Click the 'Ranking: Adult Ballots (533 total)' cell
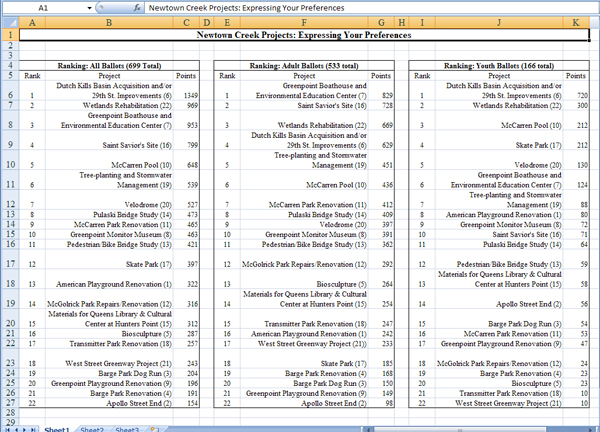The height and width of the screenshot is (432, 600). click(303, 65)
